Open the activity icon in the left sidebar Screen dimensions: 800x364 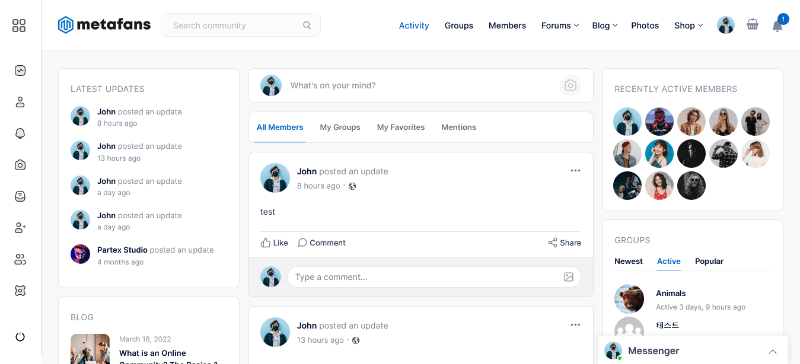[20, 71]
